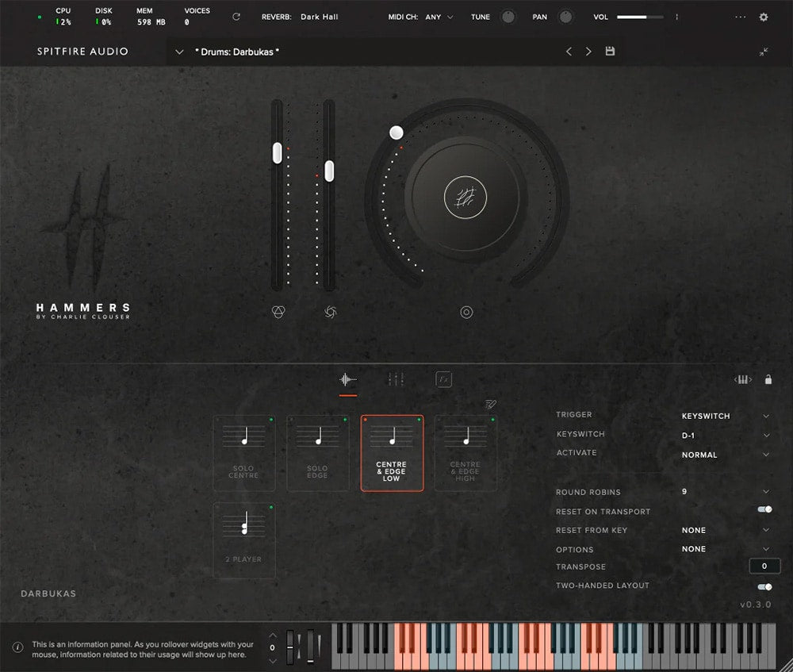Screen dimensions: 793x672
Task: Toggle the Two-Handed Layout switch
Action: coord(764,586)
